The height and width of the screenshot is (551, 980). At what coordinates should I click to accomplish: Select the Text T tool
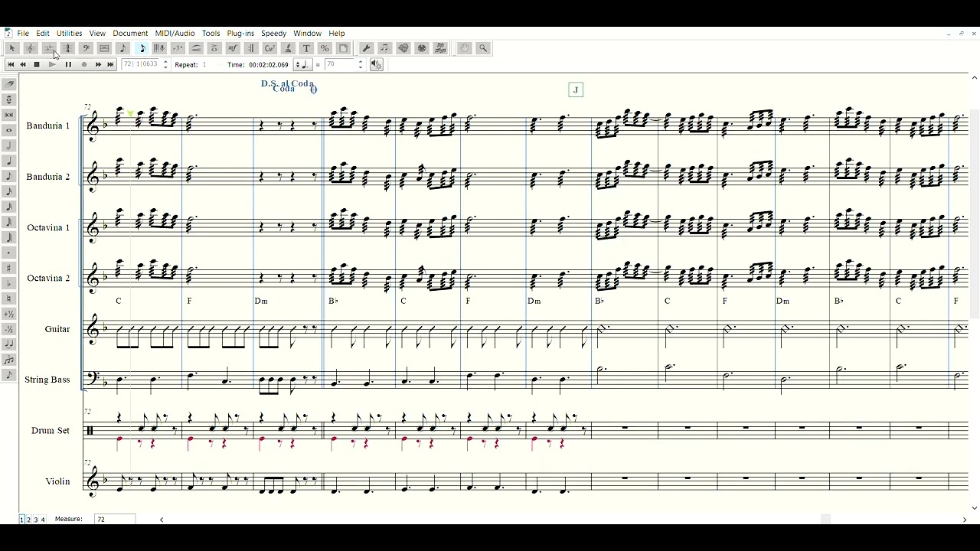(306, 48)
